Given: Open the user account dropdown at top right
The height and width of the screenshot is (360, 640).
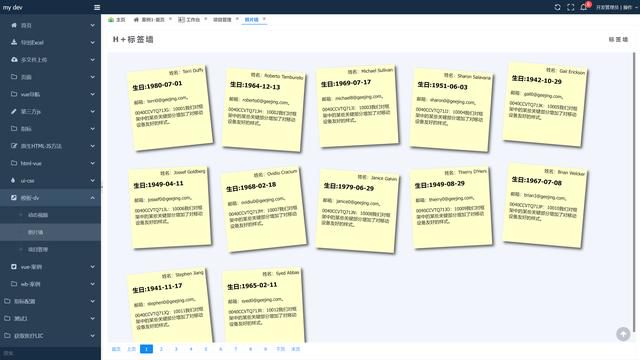Looking at the screenshot, I should [x=616, y=7].
